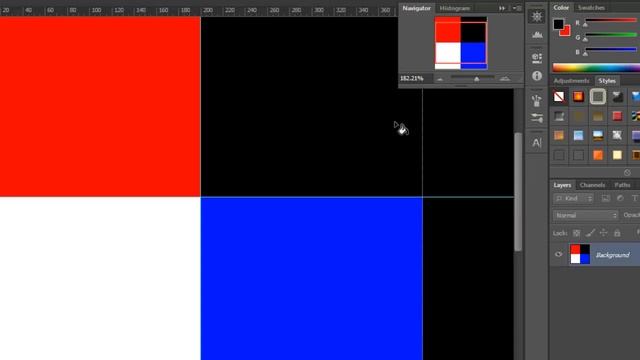Lock layer position with move icon

pyautogui.click(x=604, y=233)
